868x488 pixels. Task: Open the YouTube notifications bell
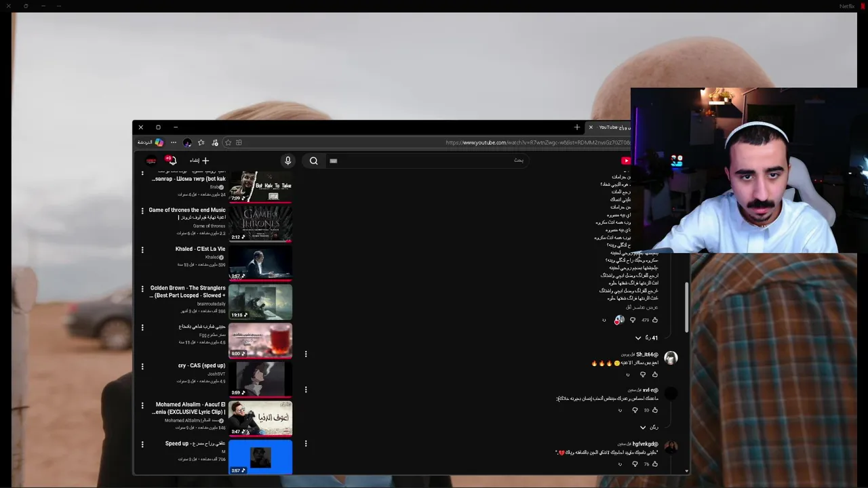point(172,161)
